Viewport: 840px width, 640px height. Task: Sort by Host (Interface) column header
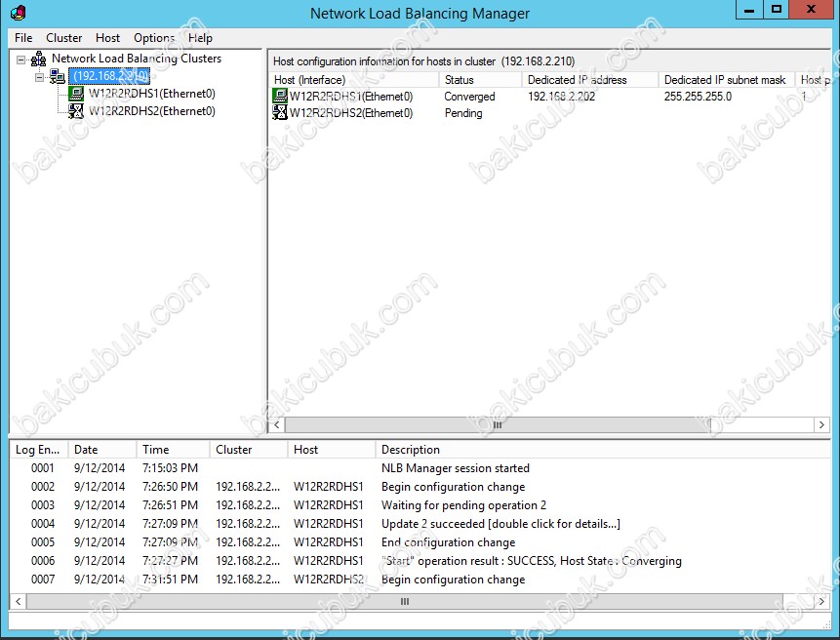[355, 80]
